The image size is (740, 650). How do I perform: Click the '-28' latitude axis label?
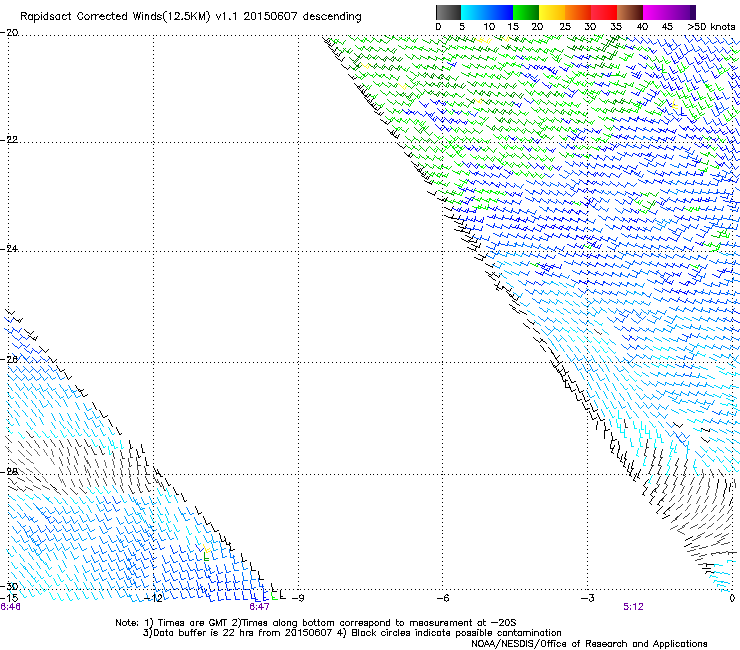tap(9, 472)
